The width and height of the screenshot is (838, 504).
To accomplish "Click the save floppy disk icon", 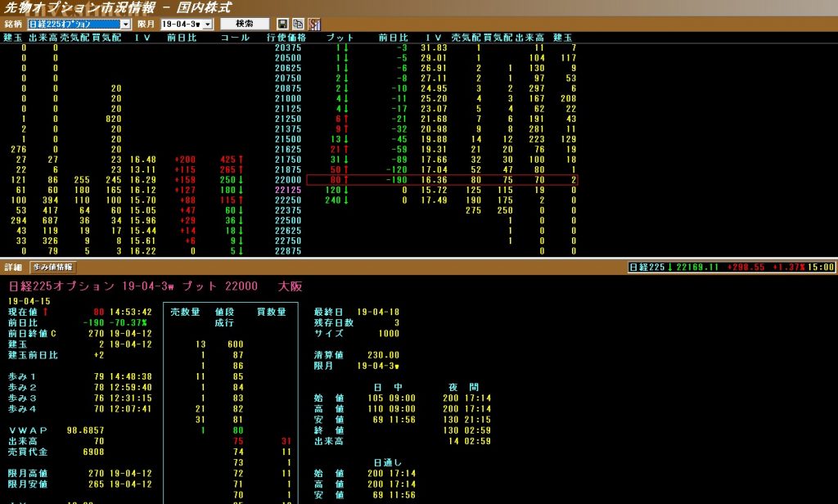I will click(282, 24).
